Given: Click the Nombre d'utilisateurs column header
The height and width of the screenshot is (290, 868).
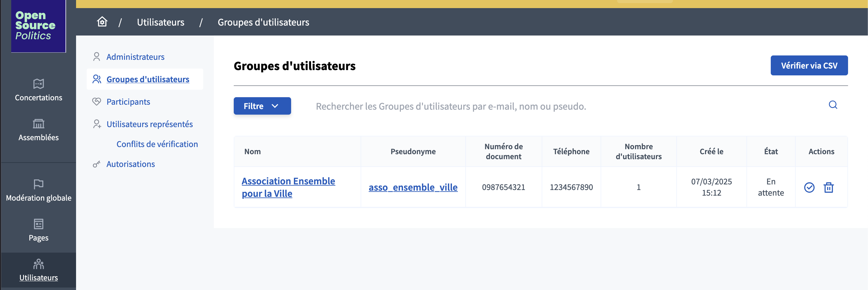Looking at the screenshot, I should 639,152.
